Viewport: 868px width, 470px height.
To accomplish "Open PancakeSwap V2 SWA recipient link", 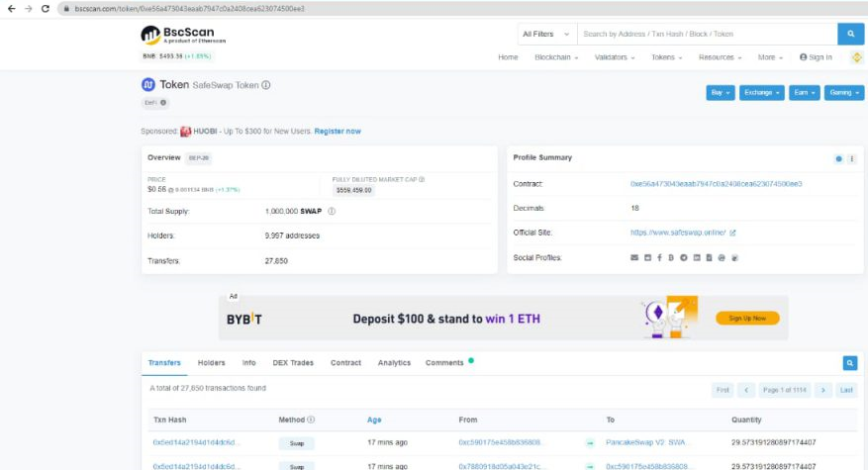I will tap(645, 443).
